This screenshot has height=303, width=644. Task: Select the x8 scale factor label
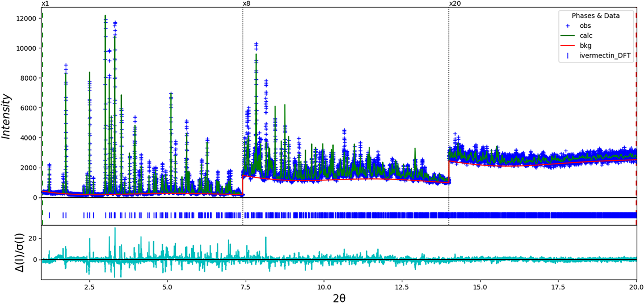click(246, 3)
